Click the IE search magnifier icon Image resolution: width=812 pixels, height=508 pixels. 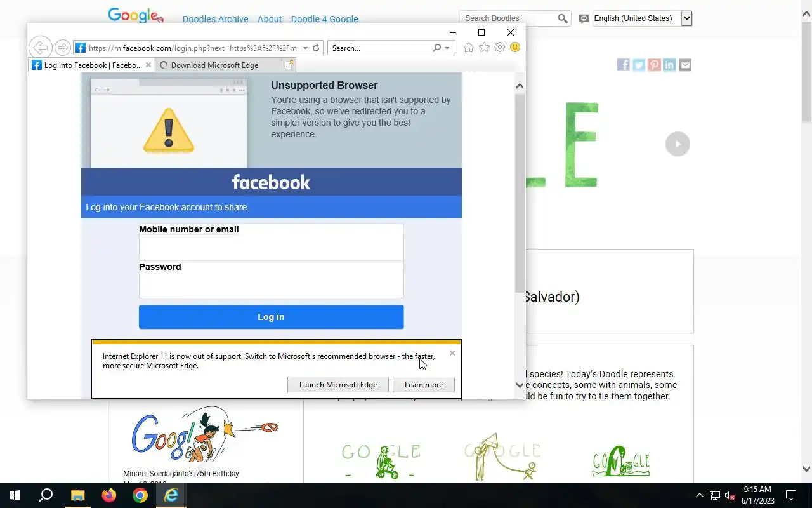(436, 48)
